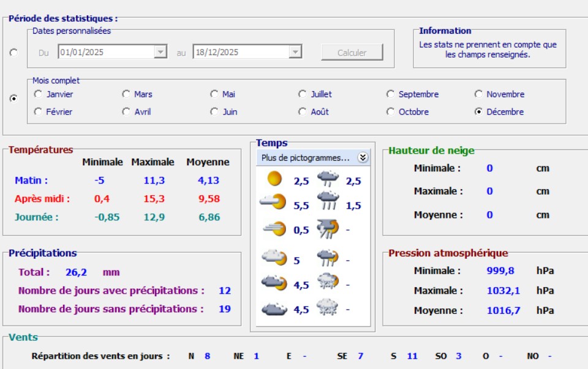Click the snow with sun pictogram

(328, 283)
